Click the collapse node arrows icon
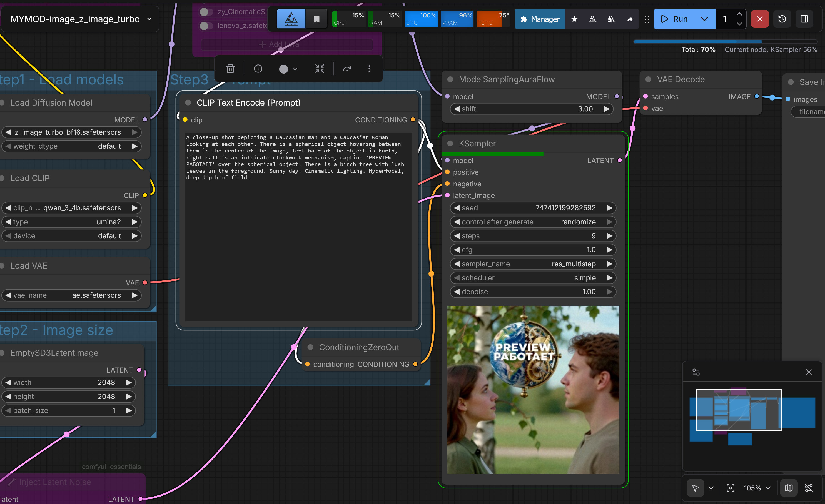The height and width of the screenshot is (504, 825). pos(320,69)
